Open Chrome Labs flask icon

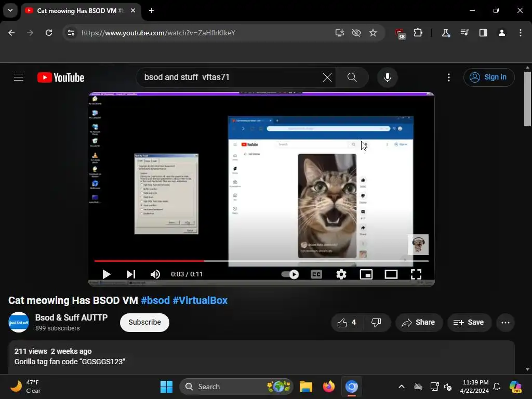click(x=445, y=33)
